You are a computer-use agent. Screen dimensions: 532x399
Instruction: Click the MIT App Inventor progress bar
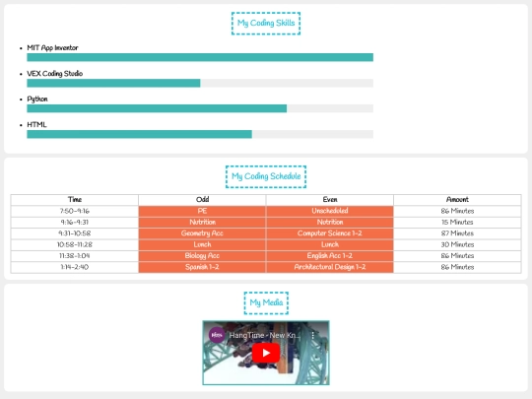click(x=200, y=57)
